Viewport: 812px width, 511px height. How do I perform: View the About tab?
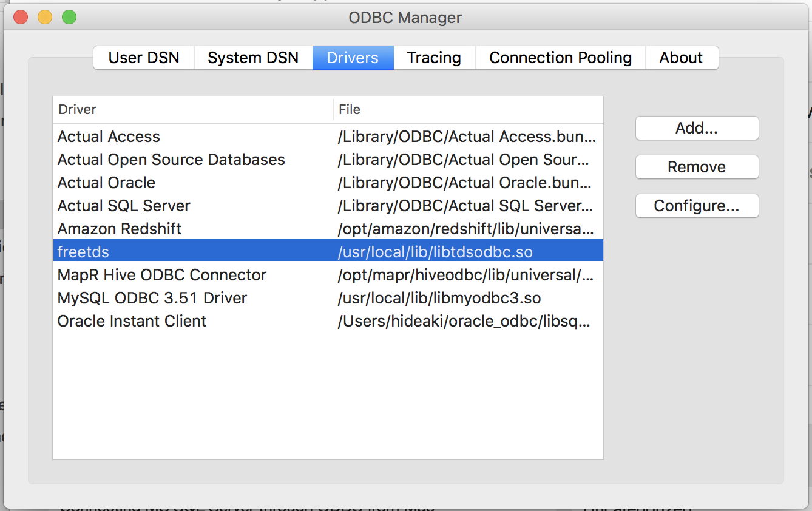click(x=681, y=57)
